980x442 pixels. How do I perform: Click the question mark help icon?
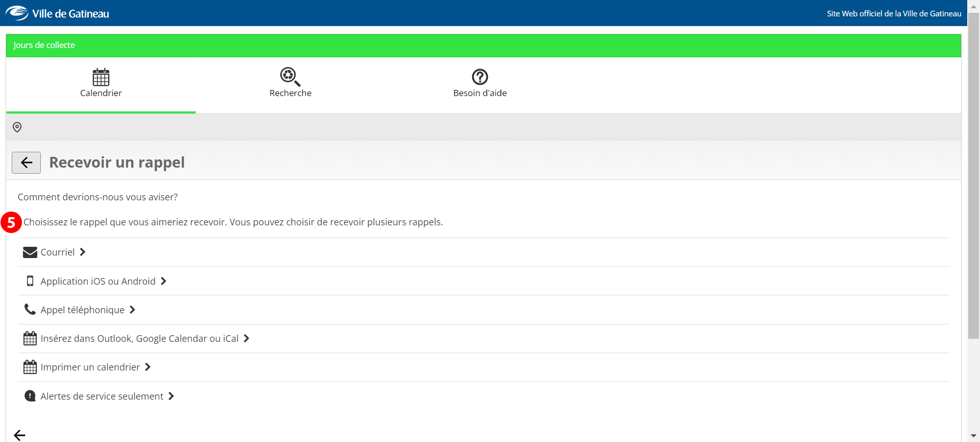pyautogui.click(x=480, y=77)
